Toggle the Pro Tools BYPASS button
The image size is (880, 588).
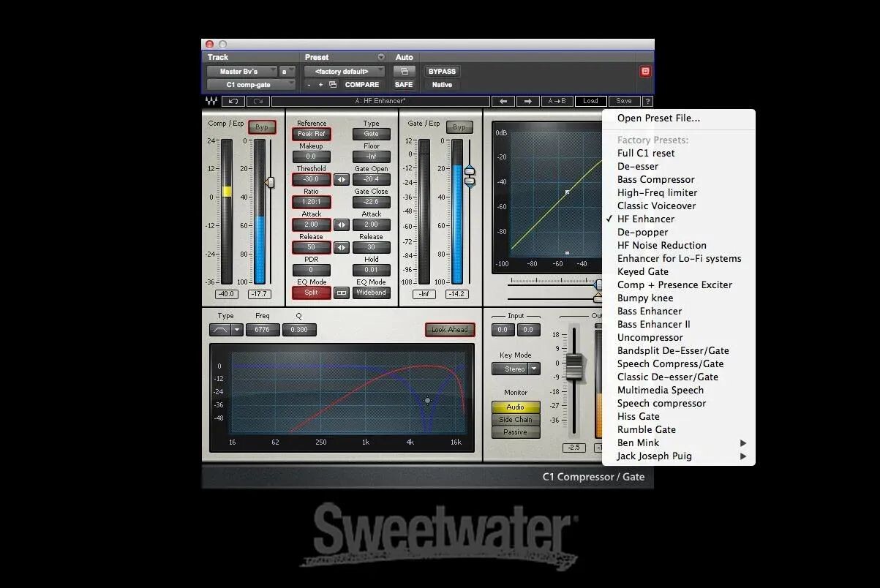tap(442, 71)
